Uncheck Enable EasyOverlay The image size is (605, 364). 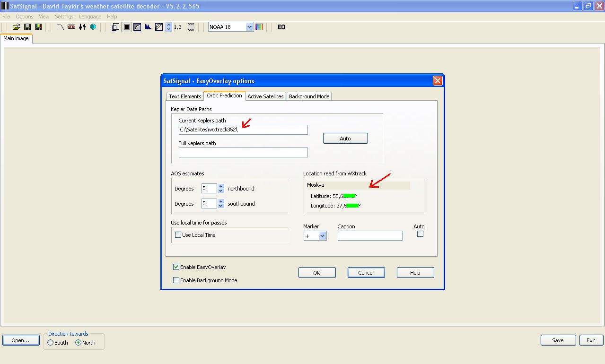pyautogui.click(x=176, y=267)
